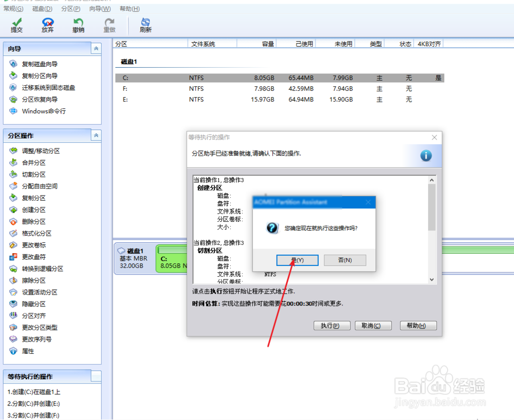Select the C: partition row

(x=280, y=78)
